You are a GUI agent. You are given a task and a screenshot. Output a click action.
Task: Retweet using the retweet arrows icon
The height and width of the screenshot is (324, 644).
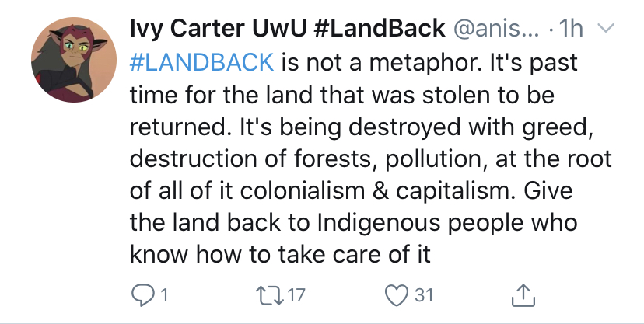pyautogui.click(x=270, y=295)
